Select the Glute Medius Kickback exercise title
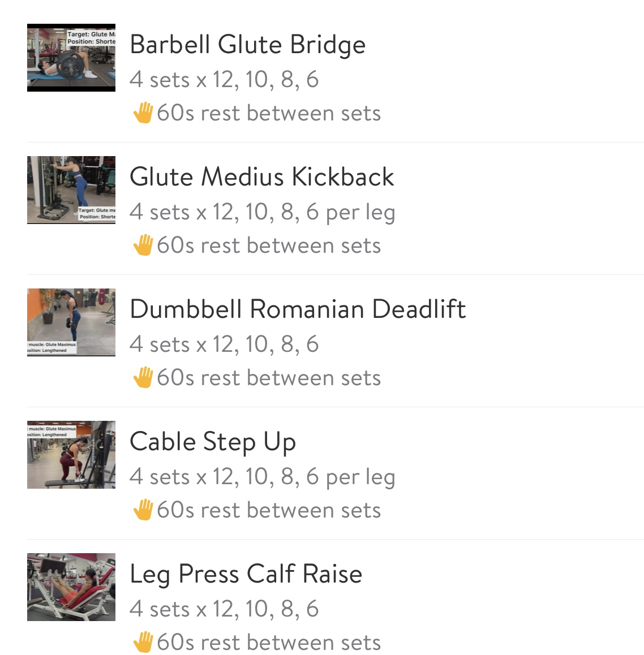Viewport: 644px width, 655px height. pyautogui.click(x=261, y=177)
